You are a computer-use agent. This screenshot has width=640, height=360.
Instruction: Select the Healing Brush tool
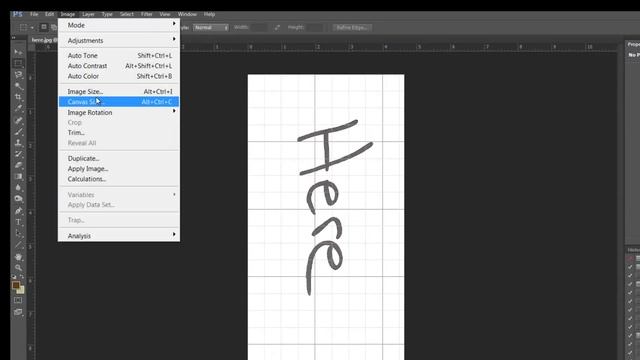[x=18, y=120]
